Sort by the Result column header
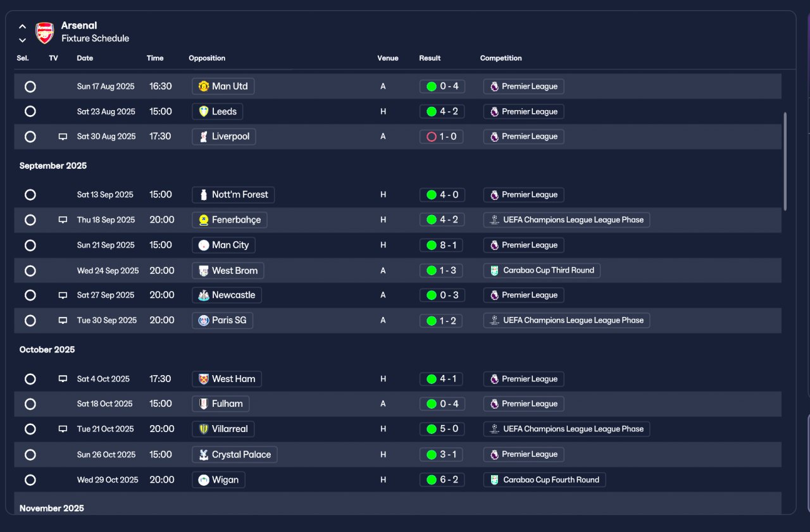The height and width of the screenshot is (532, 810). tap(430, 58)
